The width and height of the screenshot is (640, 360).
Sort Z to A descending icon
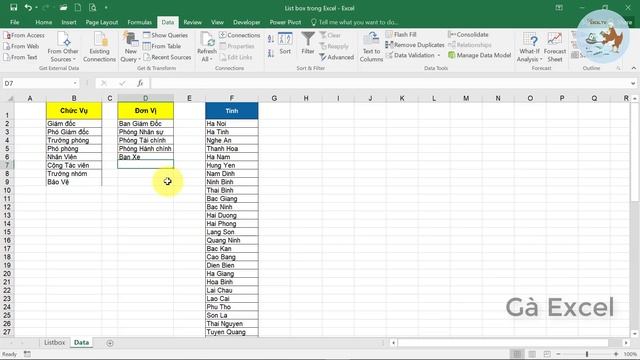pos(271,53)
